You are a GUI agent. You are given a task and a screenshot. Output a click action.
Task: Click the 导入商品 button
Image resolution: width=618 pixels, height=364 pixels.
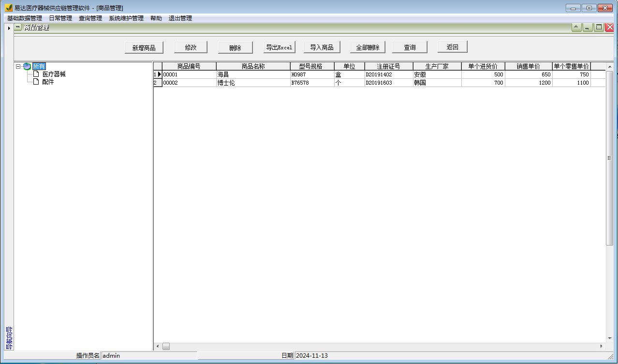pos(322,47)
